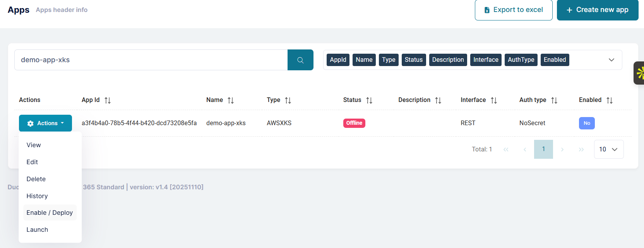Sort by Name column arrows

coord(231,100)
